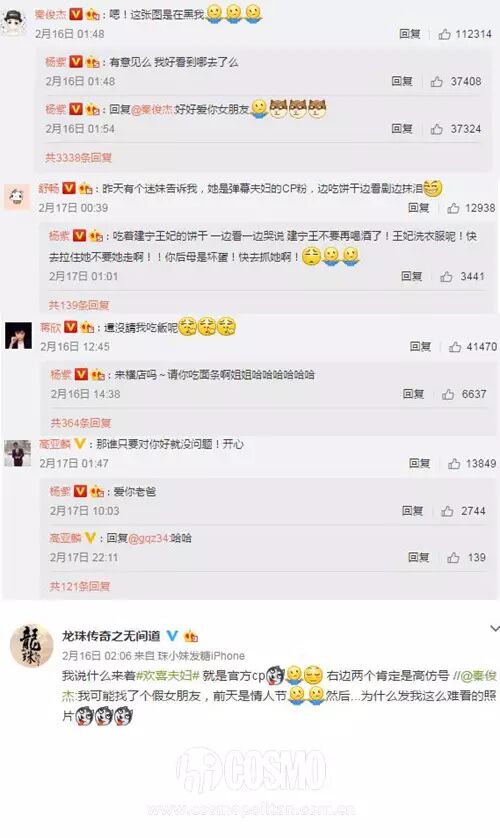Click thumbs-up on the 37408 likes reply

click(x=436, y=82)
